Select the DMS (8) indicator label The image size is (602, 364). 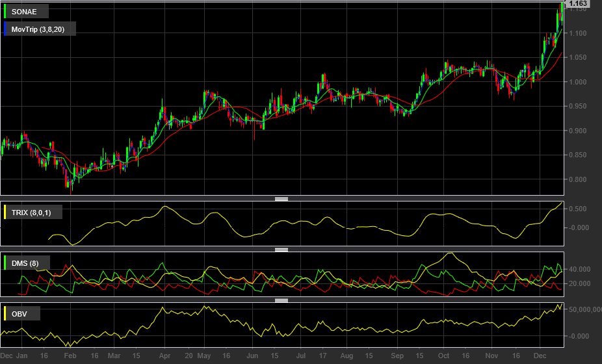(25, 263)
